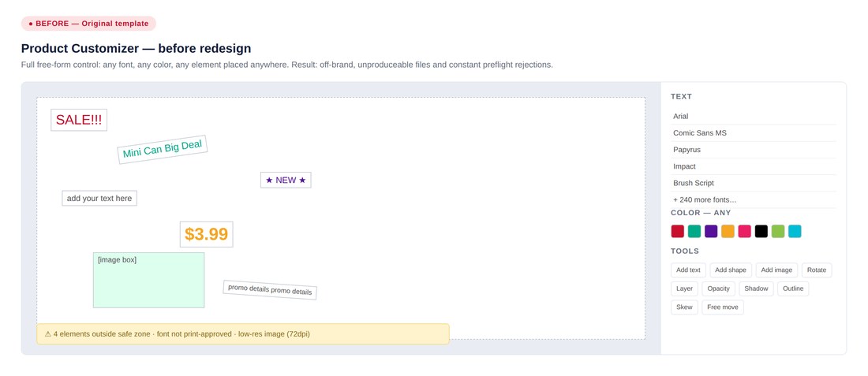
Task: Select the purple color swatch
Action: [711, 231]
